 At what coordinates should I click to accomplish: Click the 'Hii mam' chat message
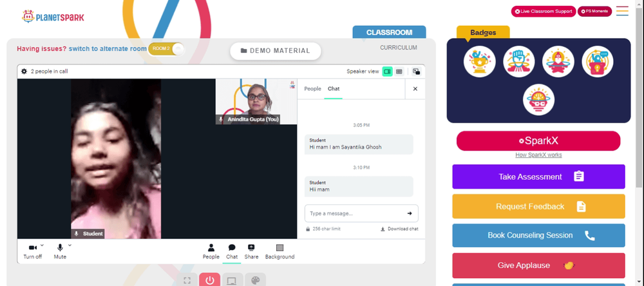point(359,187)
